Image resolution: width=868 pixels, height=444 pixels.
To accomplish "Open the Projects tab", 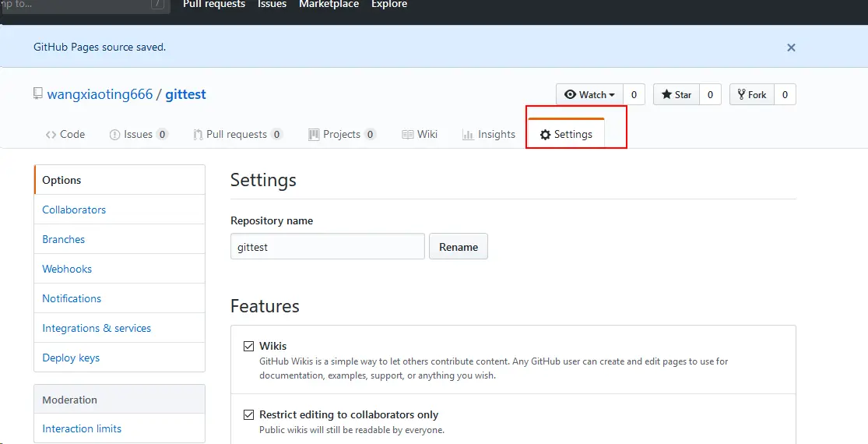I will click(342, 135).
